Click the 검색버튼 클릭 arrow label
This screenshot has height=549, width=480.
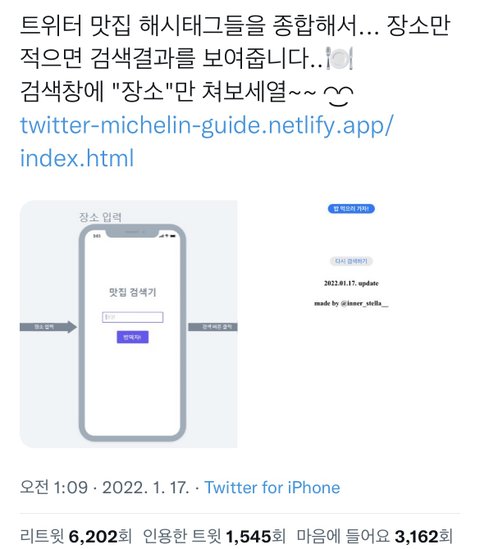[x=213, y=327]
